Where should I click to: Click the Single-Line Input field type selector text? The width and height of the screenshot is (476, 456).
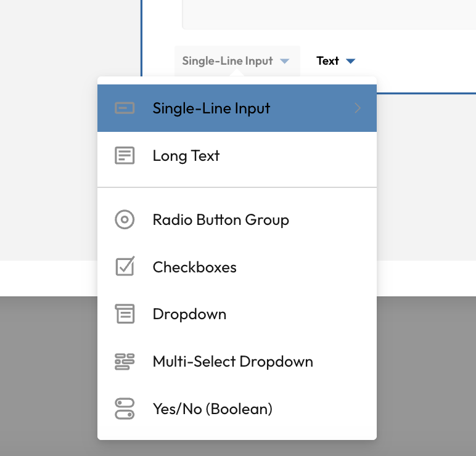(228, 61)
